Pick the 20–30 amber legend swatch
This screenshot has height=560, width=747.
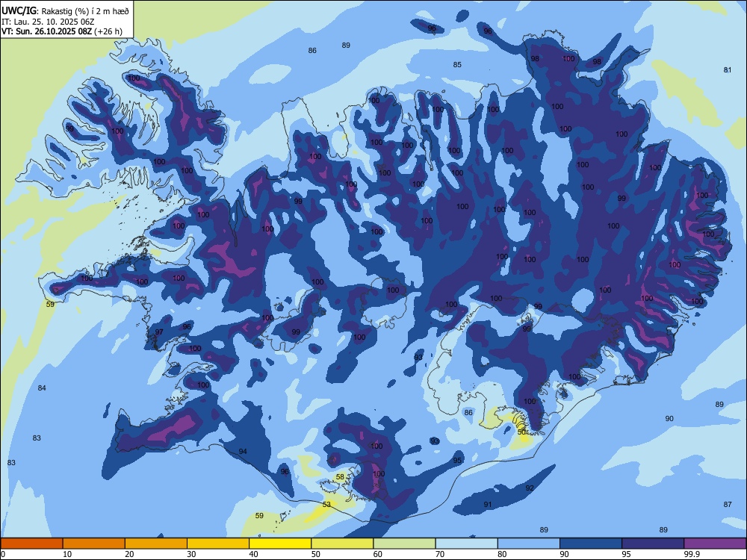tap(156, 544)
